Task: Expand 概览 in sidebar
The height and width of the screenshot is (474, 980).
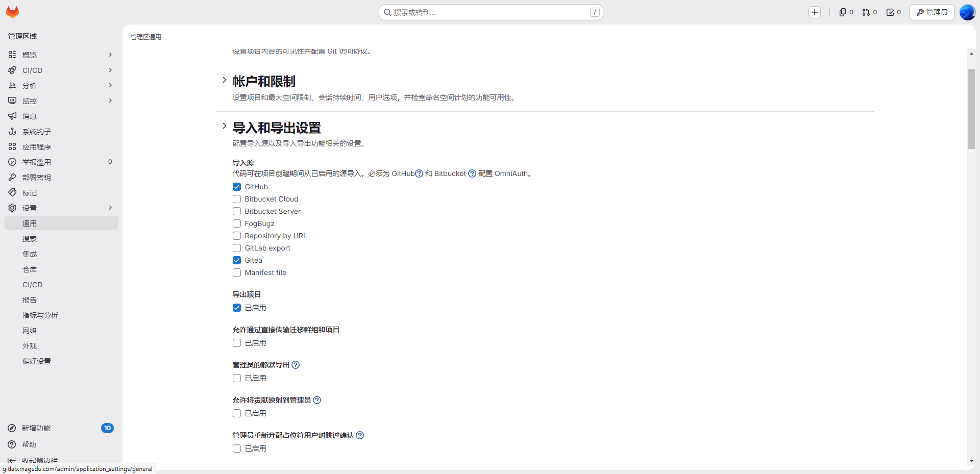Action: click(61, 55)
